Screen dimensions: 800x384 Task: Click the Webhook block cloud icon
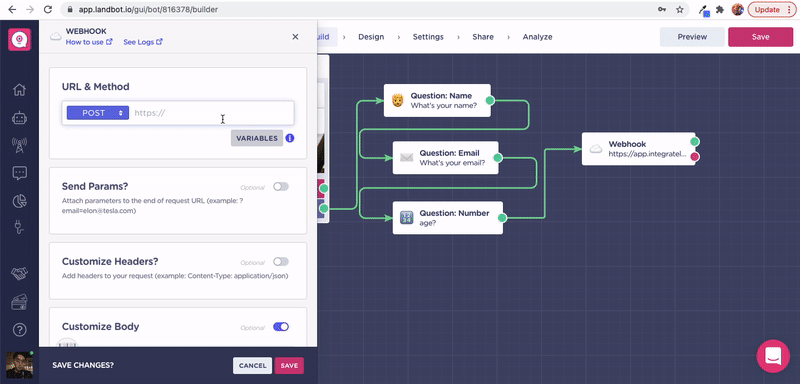[595, 149]
